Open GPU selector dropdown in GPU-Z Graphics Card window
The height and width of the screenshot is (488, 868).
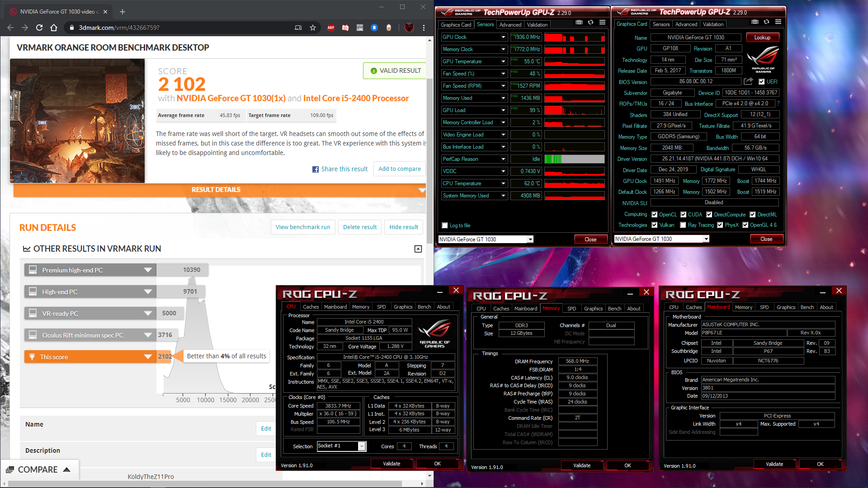pyautogui.click(x=706, y=239)
